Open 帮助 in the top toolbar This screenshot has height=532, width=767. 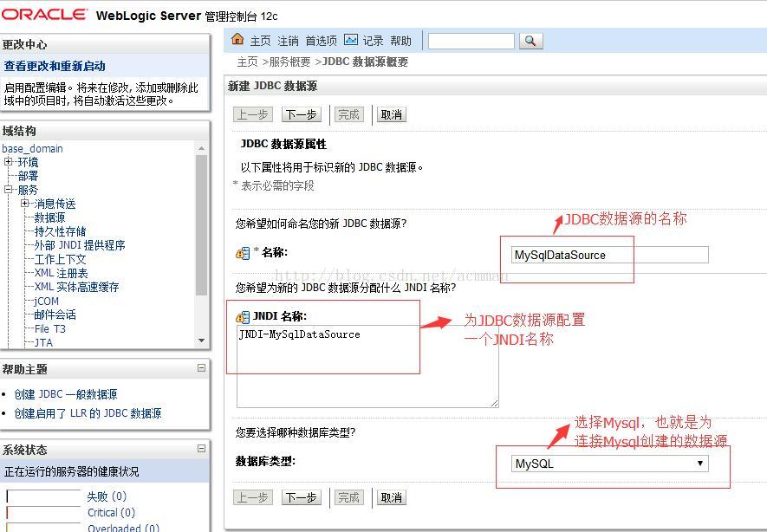pyautogui.click(x=400, y=41)
